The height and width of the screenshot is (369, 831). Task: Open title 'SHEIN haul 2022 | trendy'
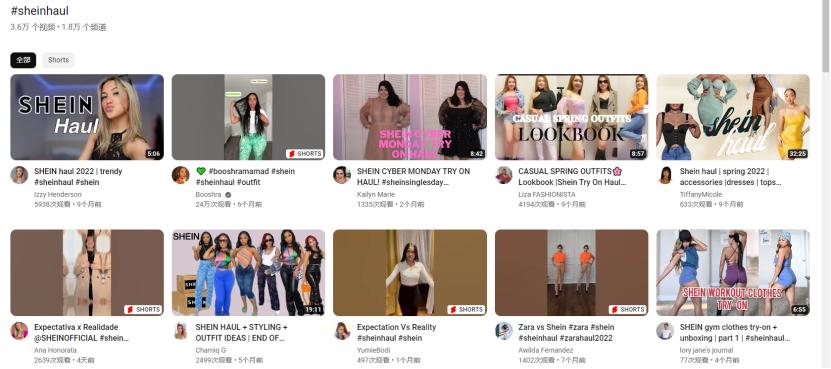click(x=78, y=177)
